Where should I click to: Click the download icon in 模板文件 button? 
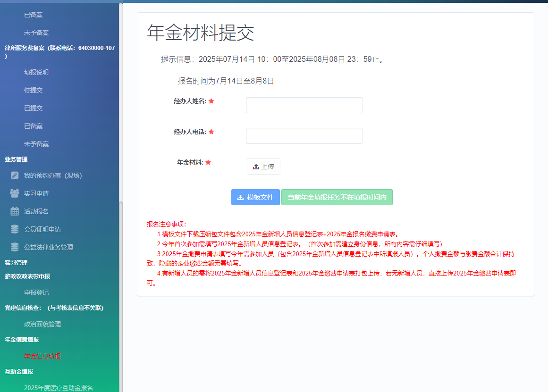pyautogui.click(x=240, y=197)
